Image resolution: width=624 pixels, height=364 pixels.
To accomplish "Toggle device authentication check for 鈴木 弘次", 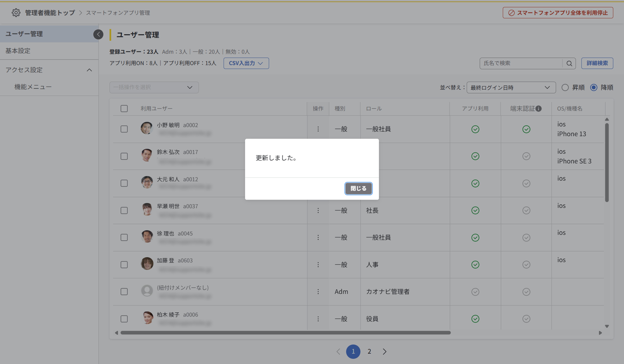I will (x=526, y=156).
